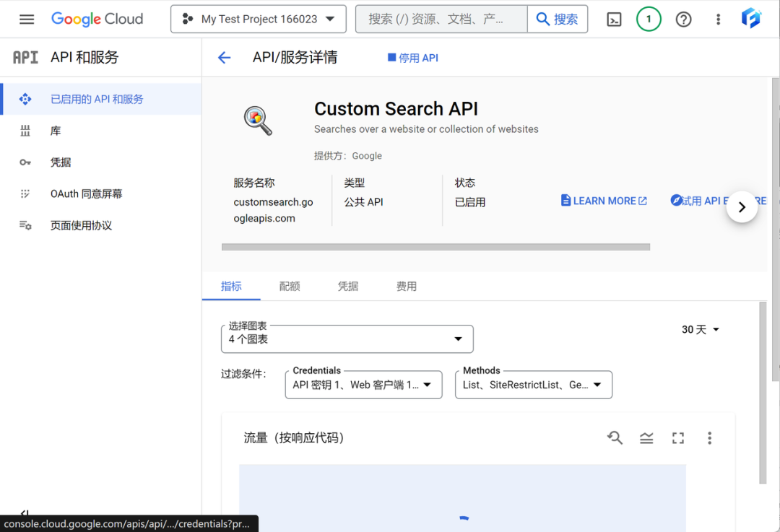
Task: View 流量 chart in fullscreen
Action: pyautogui.click(x=678, y=438)
